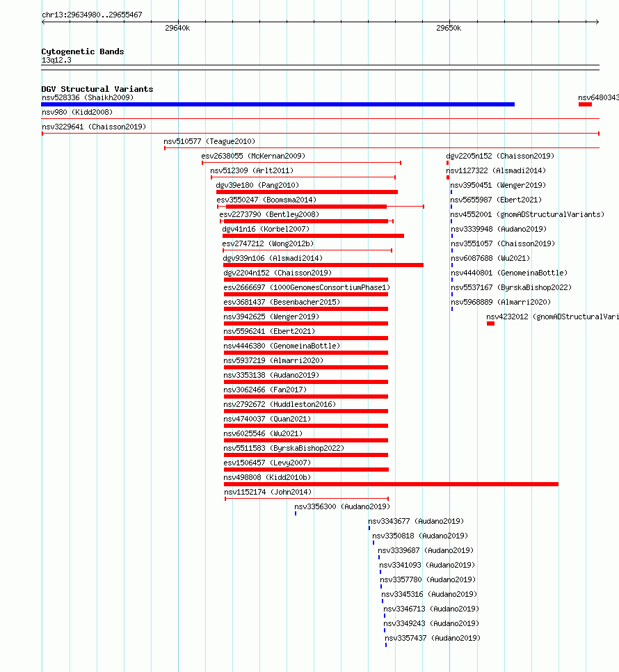Viewport: 619px width, 672px height.
Task: Click the long red nsv498808 Kidd2010b bar
Action: point(391,484)
